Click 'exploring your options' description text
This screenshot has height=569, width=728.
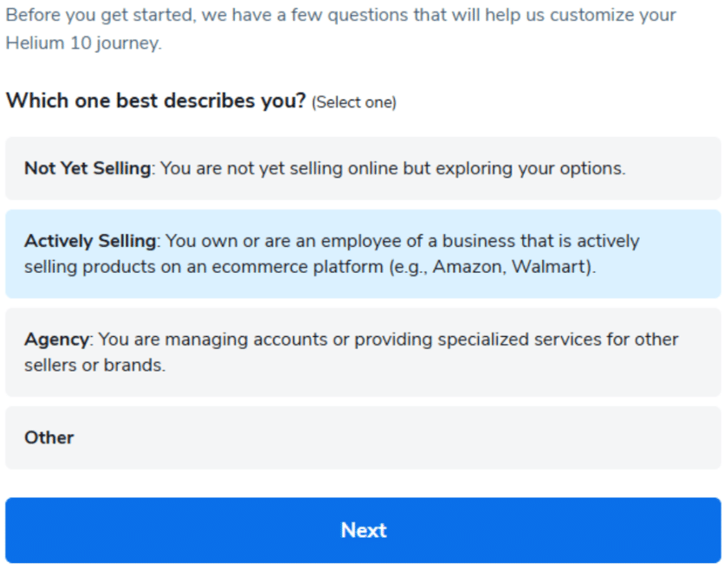pos(536,168)
